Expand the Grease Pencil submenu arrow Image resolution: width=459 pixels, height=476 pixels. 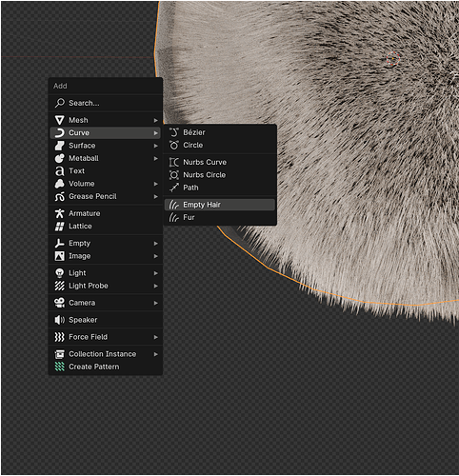pos(156,197)
